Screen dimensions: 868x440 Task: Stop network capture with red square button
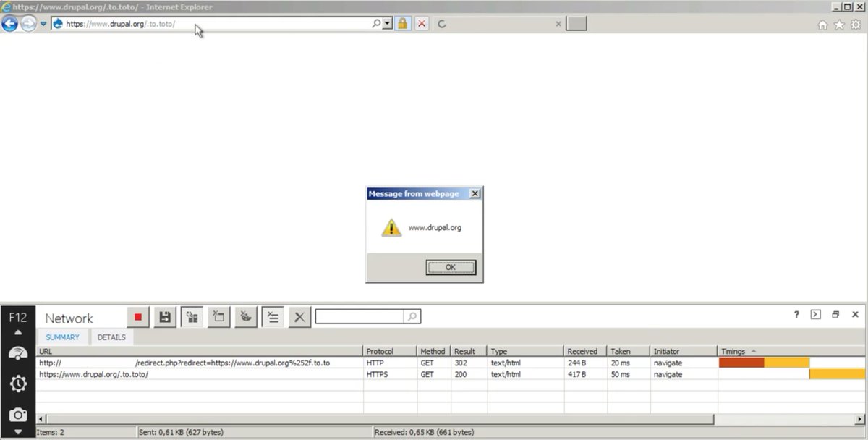tap(138, 317)
